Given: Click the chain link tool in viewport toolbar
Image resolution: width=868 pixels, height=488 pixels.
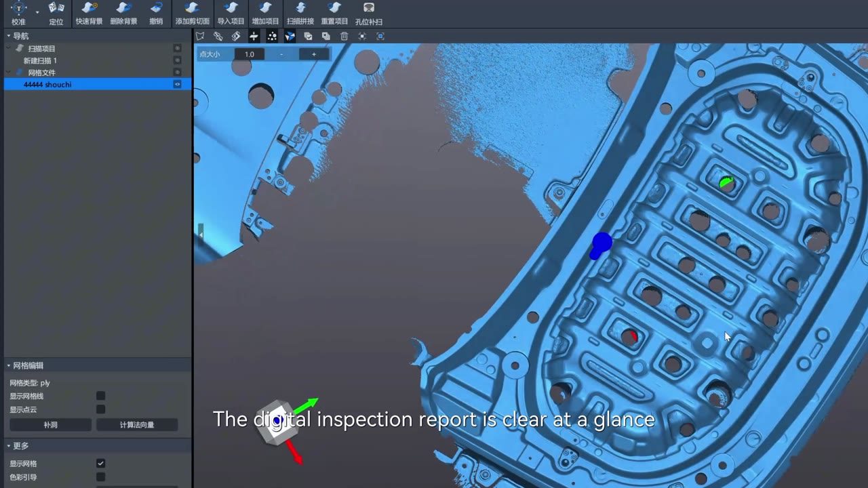Looking at the screenshot, I should point(218,36).
